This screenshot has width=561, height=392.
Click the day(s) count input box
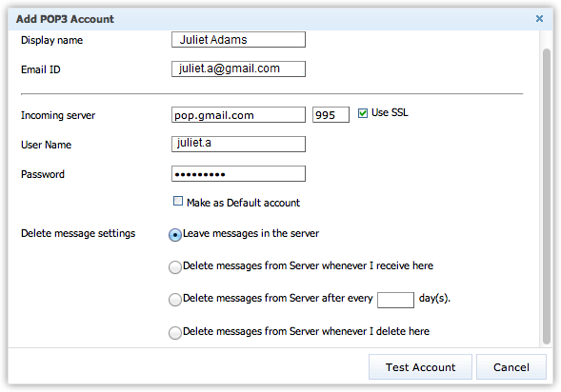click(395, 300)
